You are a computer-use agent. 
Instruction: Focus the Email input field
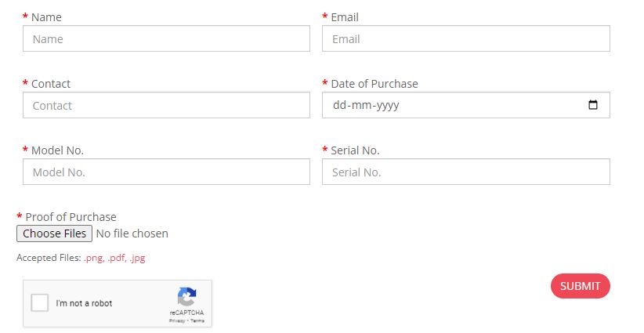tap(465, 39)
